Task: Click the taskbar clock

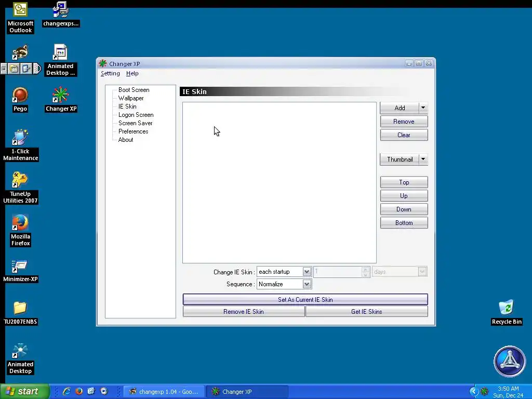Action: click(x=508, y=392)
